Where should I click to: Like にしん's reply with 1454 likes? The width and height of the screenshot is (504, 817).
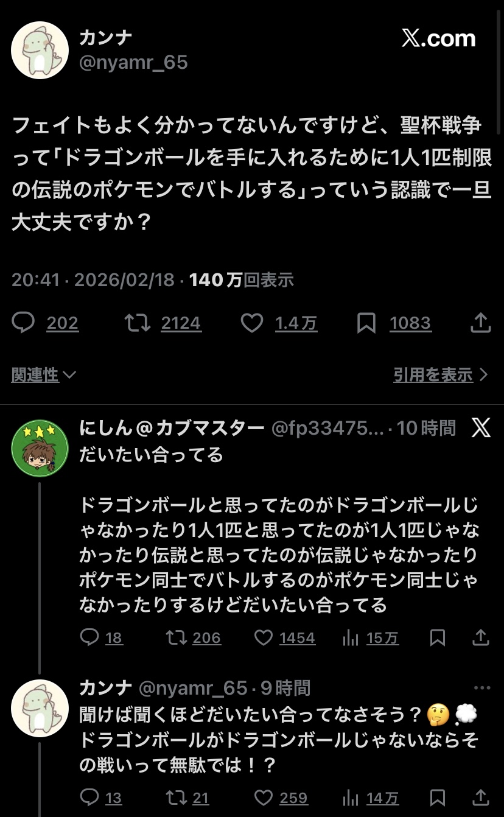(x=264, y=637)
